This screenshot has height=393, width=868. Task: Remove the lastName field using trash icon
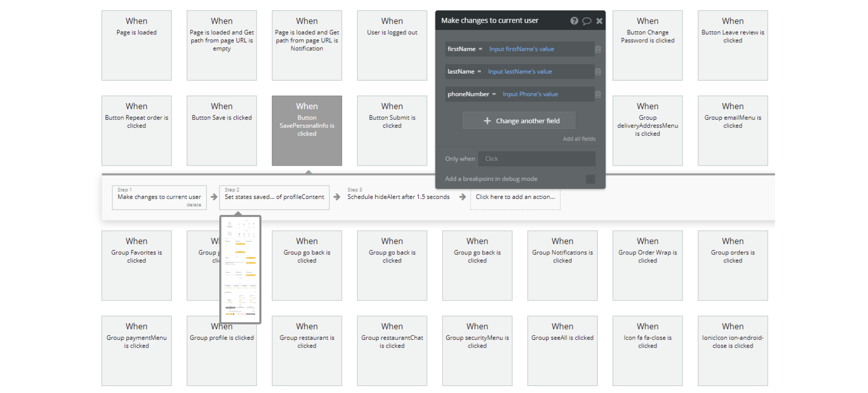pos(598,72)
